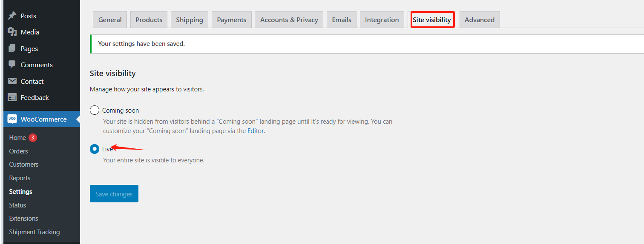
Task: Select the Coming soon radio button
Action: [95, 111]
